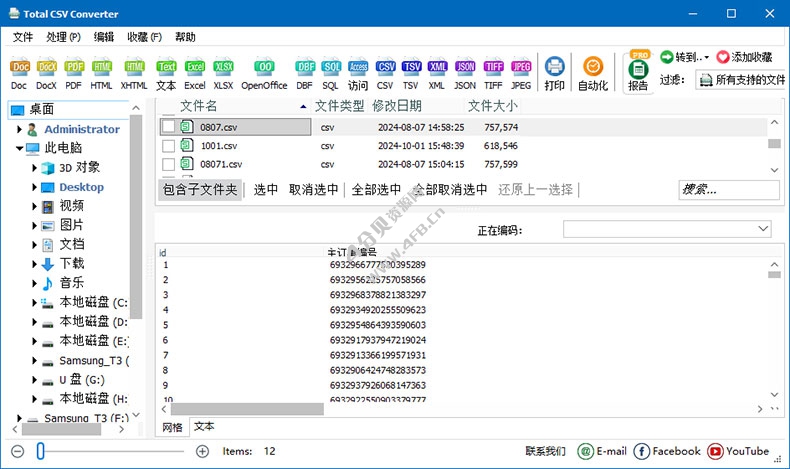The image size is (790, 469).
Task: Open the 编辑 menu
Action: [x=104, y=37]
